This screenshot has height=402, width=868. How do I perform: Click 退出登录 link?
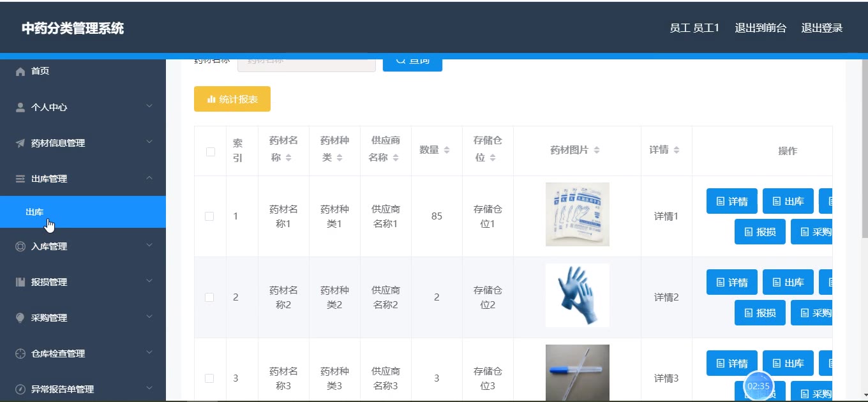(x=822, y=28)
